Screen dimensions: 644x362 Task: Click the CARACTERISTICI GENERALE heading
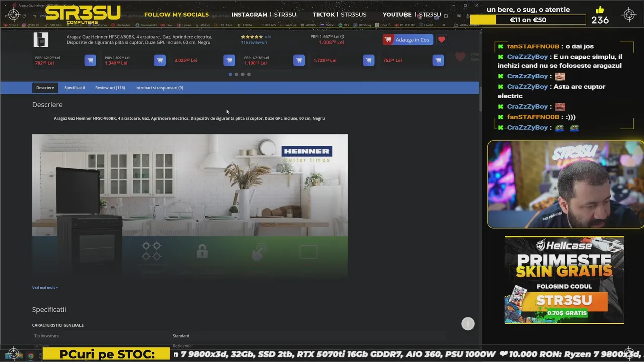[58, 325]
